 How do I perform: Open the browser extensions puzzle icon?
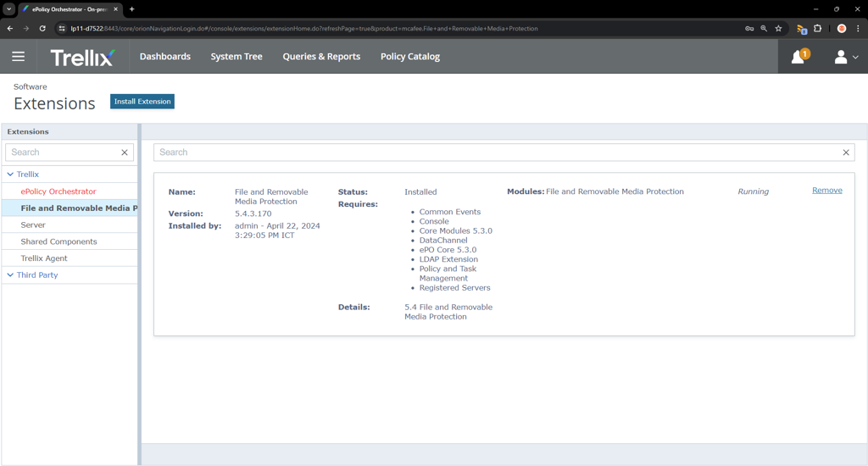tap(818, 29)
